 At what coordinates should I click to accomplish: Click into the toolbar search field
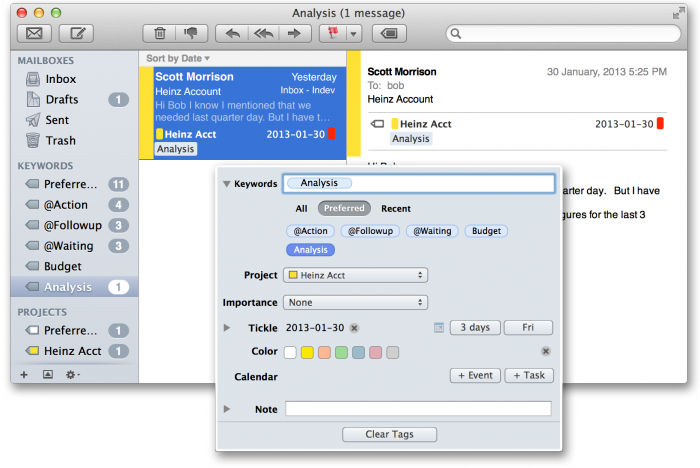(563, 33)
